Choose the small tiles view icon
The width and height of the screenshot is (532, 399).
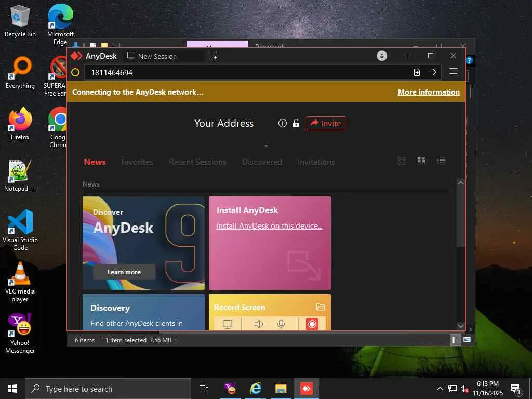[x=421, y=161]
